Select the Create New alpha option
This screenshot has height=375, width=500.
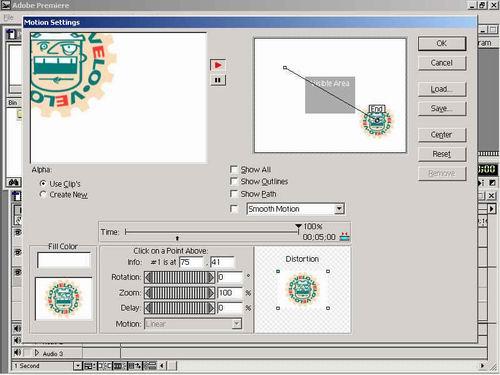[43, 194]
